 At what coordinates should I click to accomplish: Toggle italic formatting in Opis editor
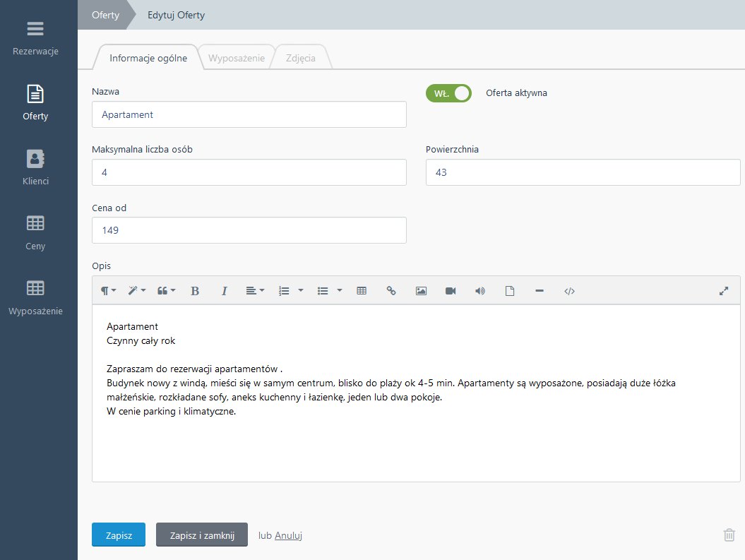tap(225, 291)
